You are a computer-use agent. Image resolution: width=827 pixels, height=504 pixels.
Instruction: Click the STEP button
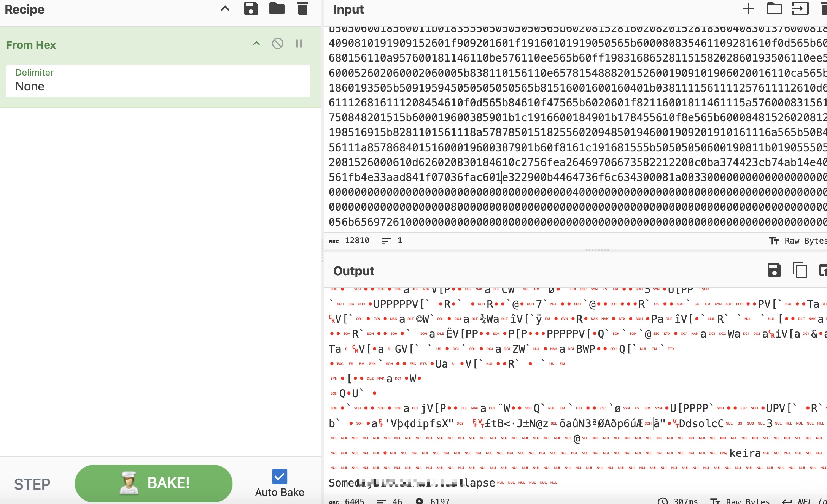click(32, 484)
